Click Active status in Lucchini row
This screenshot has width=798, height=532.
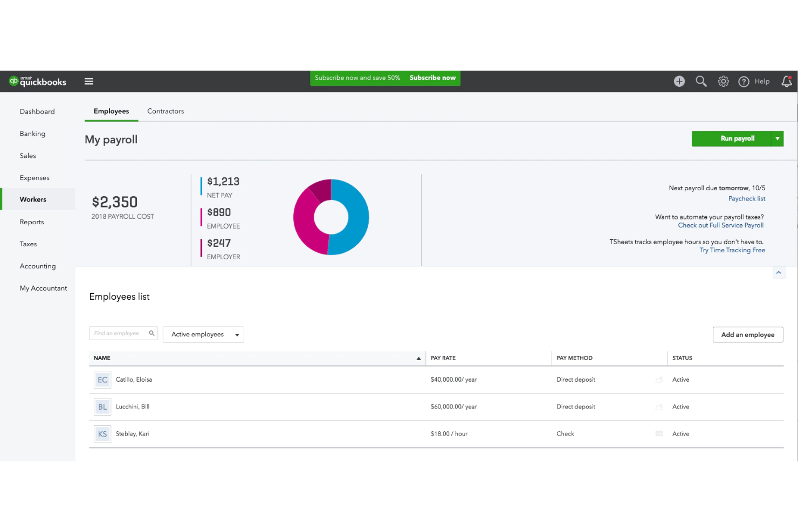pyautogui.click(x=681, y=407)
